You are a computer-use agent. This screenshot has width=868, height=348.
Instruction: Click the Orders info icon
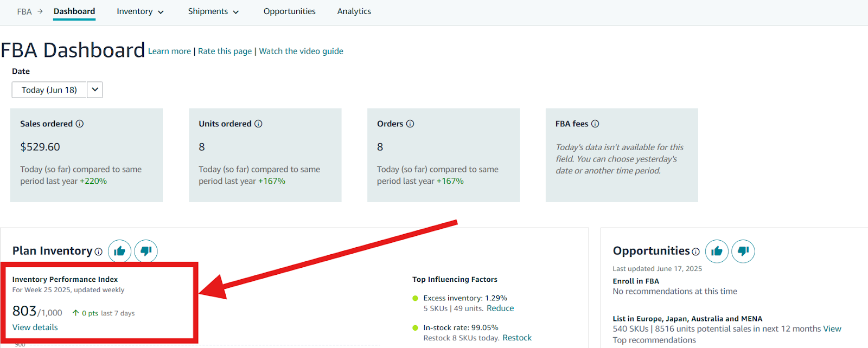click(x=410, y=124)
